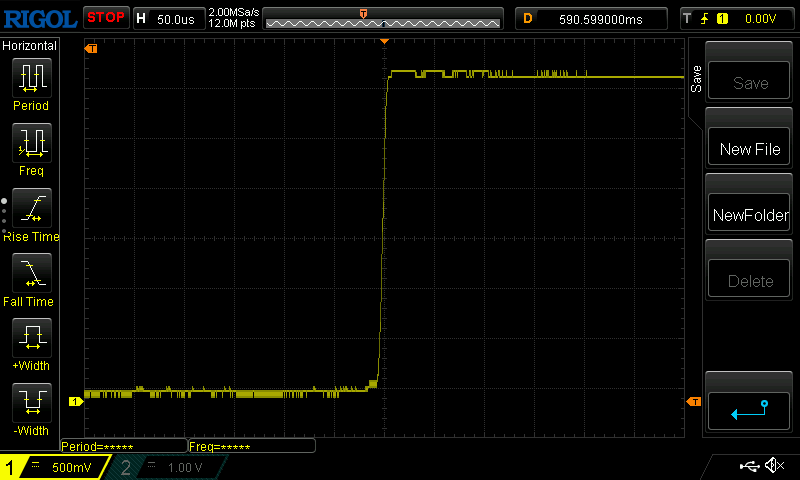Toggle the sound speaker icon
Screen dimensions: 800x480
pos(774,466)
